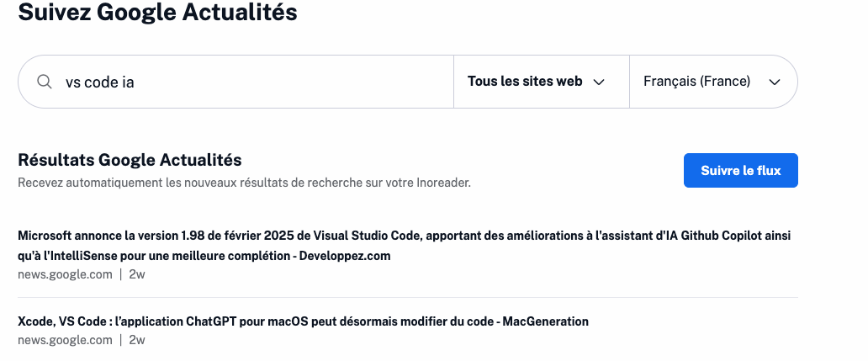Click the horizontal separator between the two articles

click(407, 297)
